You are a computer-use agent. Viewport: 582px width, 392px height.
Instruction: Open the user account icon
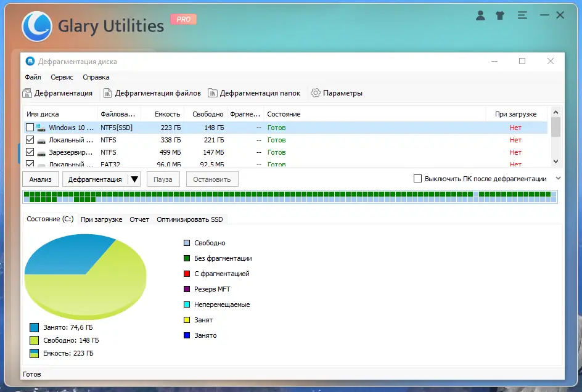pyautogui.click(x=480, y=15)
